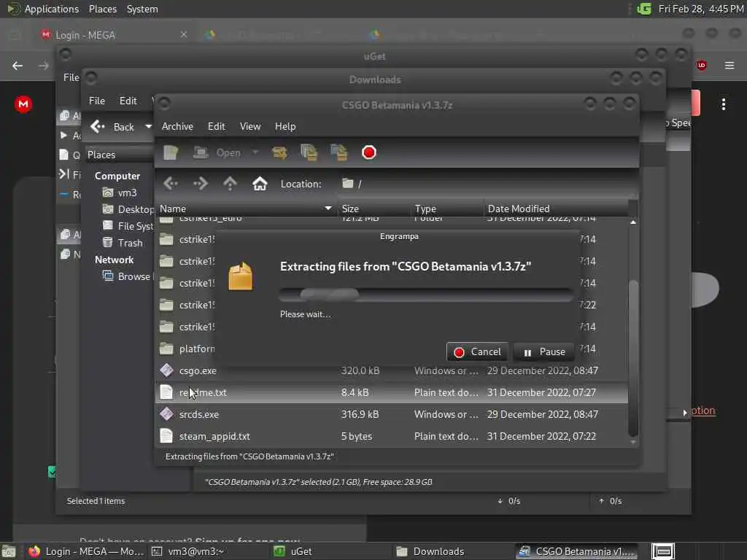Image resolution: width=747 pixels, height=560 pixels.
Task: Click the scroll-up arrow of file list
Action: (x=633, y=222)
